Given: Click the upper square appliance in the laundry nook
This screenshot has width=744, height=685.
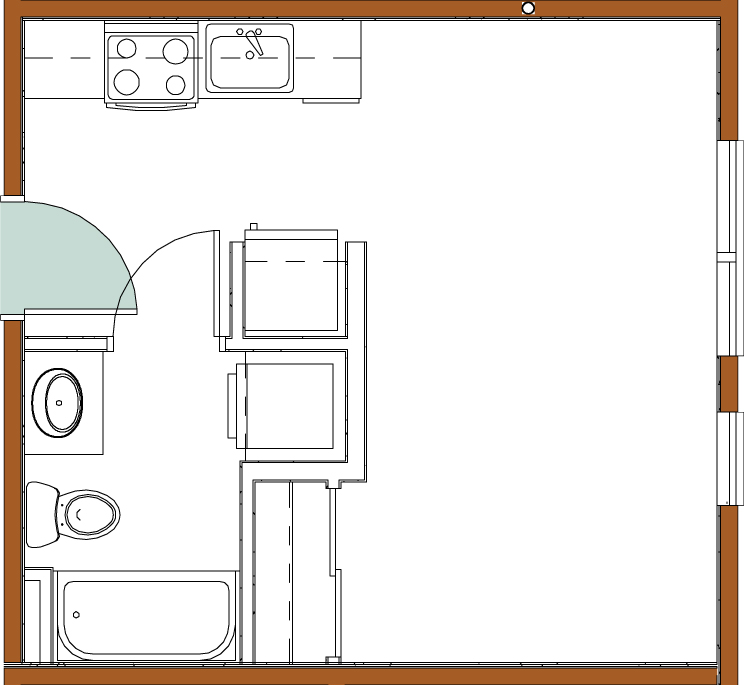Looking at the screenshot, I should (291, 284).
